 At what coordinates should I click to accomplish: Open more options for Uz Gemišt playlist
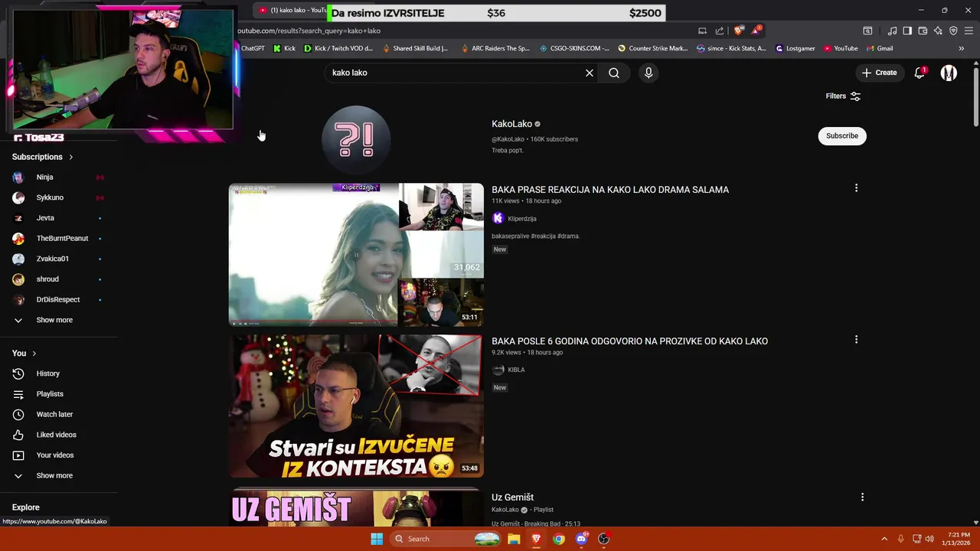tap(862, 497)
